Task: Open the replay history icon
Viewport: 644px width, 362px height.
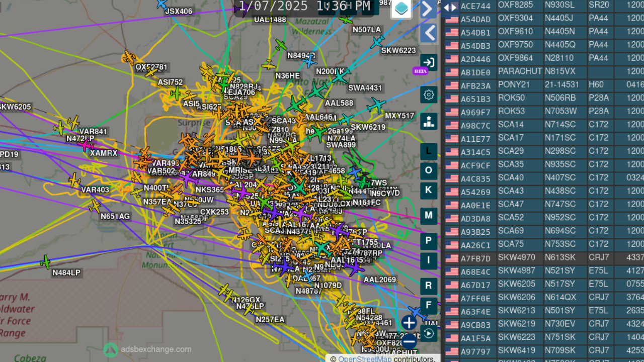Action: point(429,333)
